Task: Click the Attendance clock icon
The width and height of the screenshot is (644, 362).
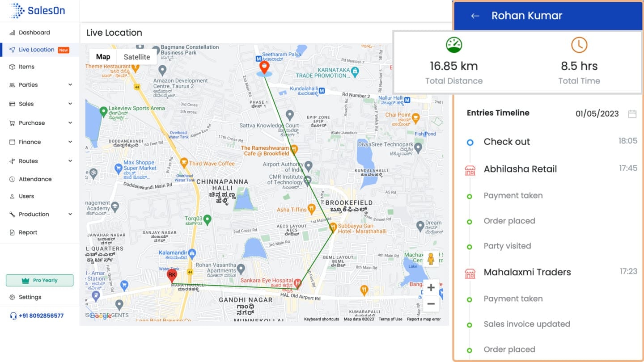Action: point(12,179)
